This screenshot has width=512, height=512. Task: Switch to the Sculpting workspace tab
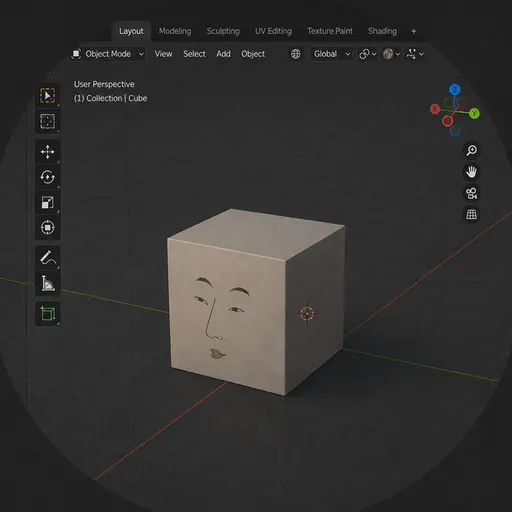click(x=223, y=31)
